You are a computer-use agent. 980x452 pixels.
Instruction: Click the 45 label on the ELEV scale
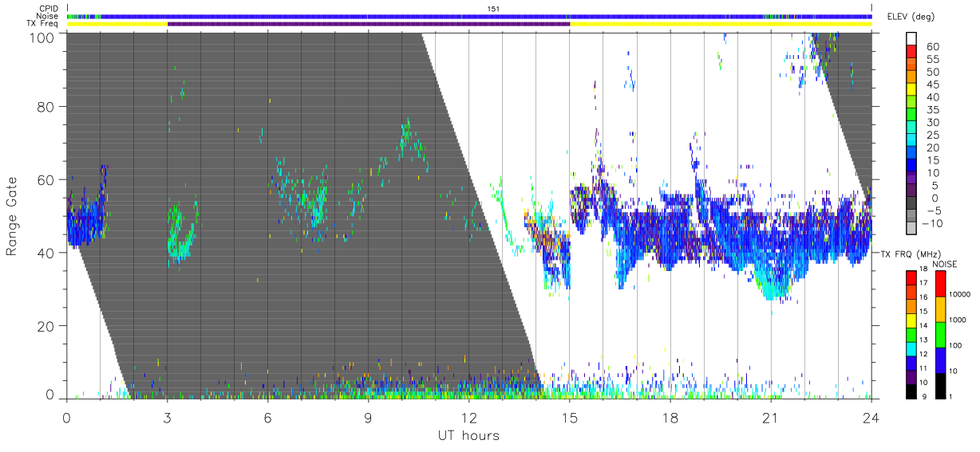pyautogui.click(x=931, y=85)
